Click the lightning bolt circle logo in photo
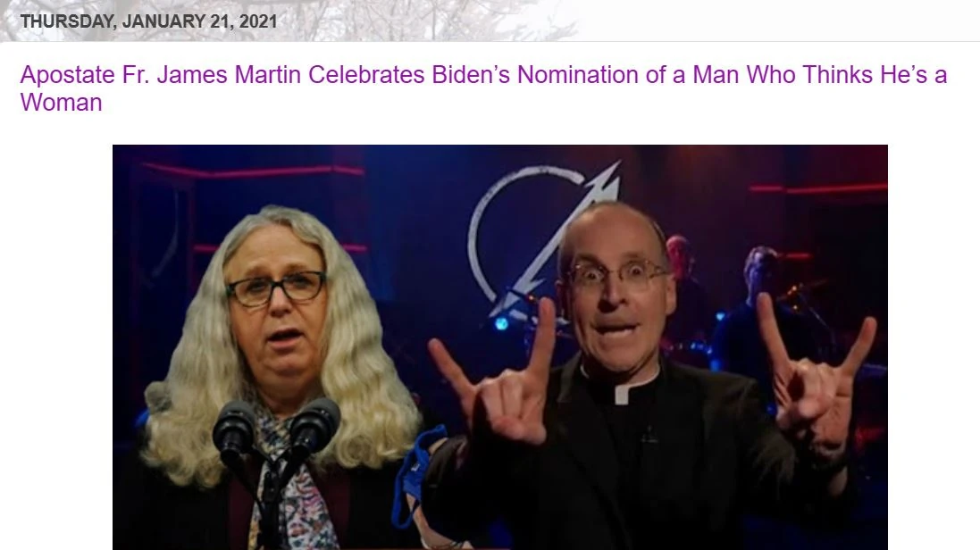This screenshot has height=550, width=980. [543, 237]
